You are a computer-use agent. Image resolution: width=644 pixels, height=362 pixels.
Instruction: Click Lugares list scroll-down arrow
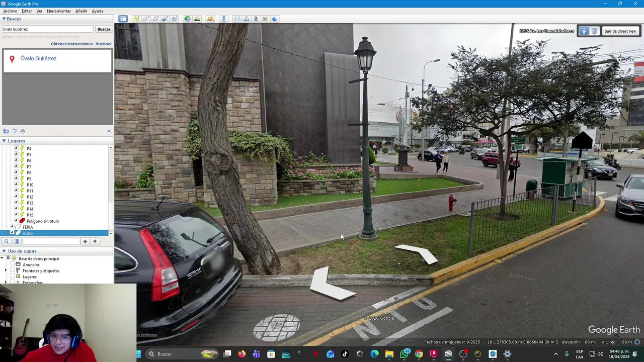click(x=110, y=234)
